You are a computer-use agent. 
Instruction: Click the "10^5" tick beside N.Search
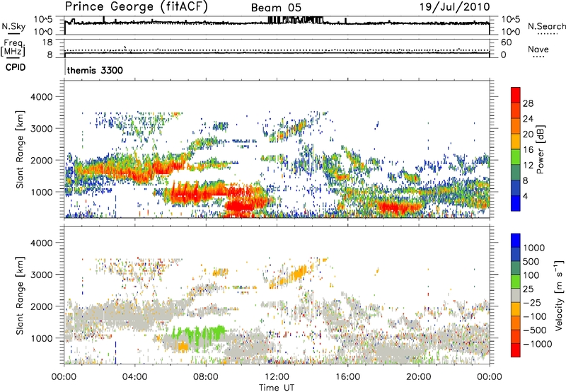coord(511,19)
